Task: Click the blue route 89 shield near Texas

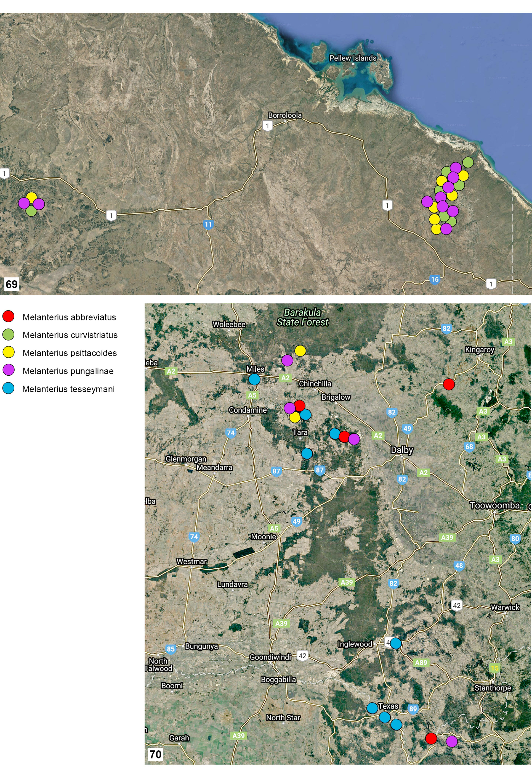Action: (413, 709)
